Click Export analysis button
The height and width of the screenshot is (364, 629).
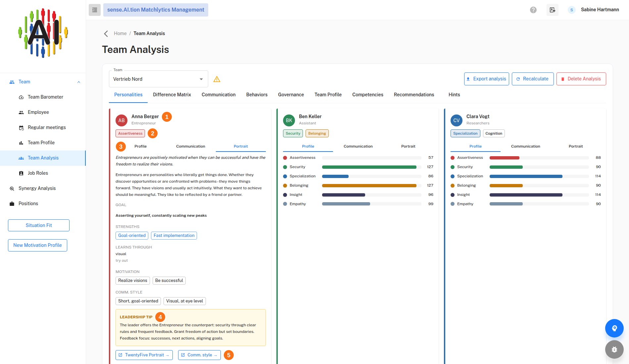tap(487, 79)
